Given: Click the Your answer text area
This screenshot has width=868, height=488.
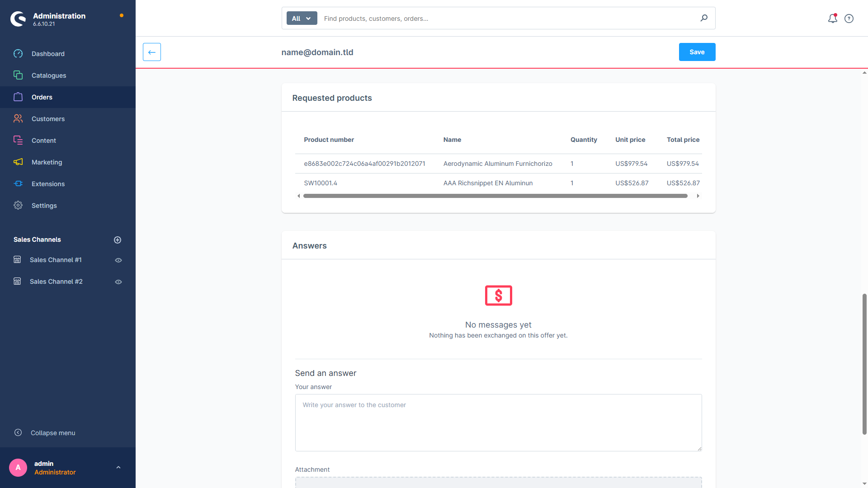Looking at the screenshot, I should click(498, 422).
